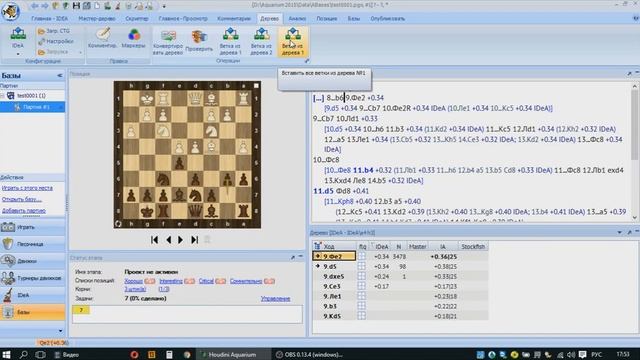Step back one move on the board
Screen dimensions: 640x360
pyautogui.click(x=168, y=240)
